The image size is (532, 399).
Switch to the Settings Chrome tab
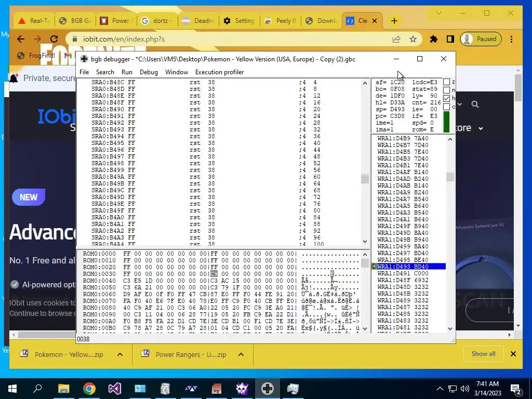click(239, 21)
